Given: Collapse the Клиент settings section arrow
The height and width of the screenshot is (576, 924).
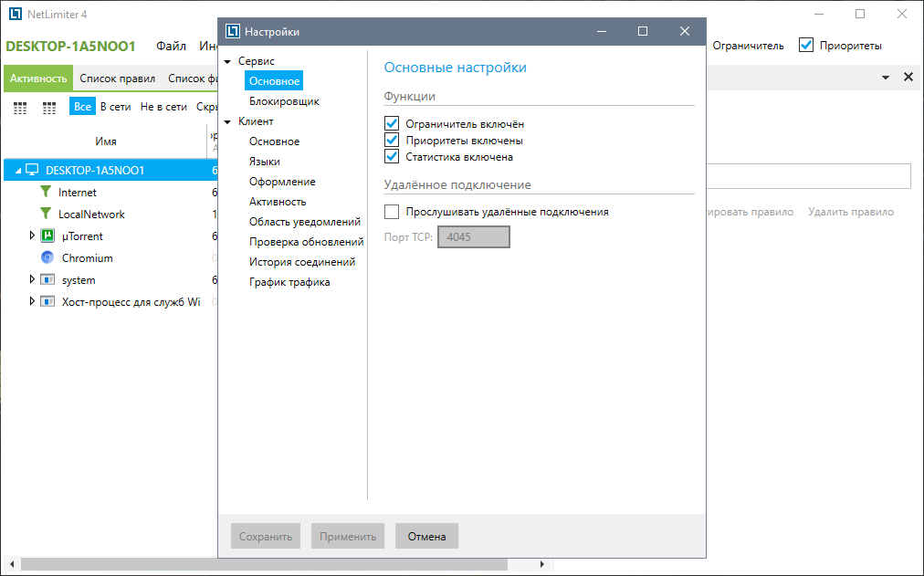Looking at the screenshot, I should coord(227,121).
